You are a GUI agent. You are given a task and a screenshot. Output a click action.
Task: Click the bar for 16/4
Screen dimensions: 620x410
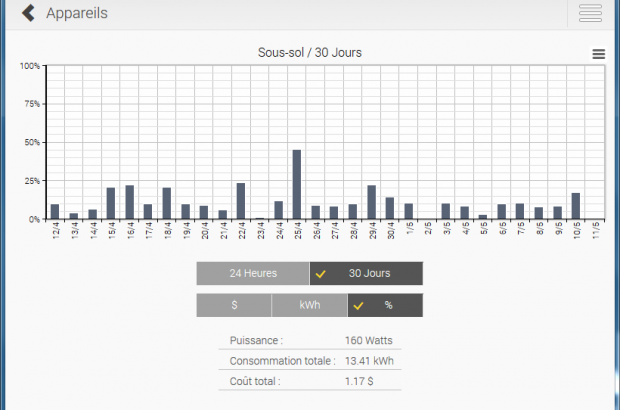coord(129,202)
